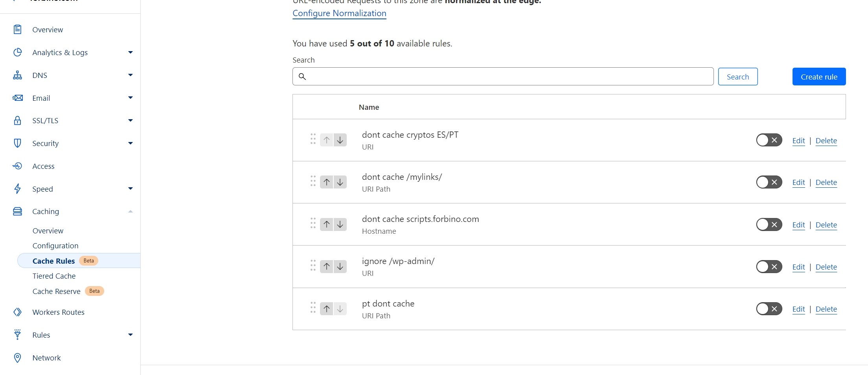The image size is (868, 375).
Task: Click the Access sidebar icon
Action: [17, 166]
